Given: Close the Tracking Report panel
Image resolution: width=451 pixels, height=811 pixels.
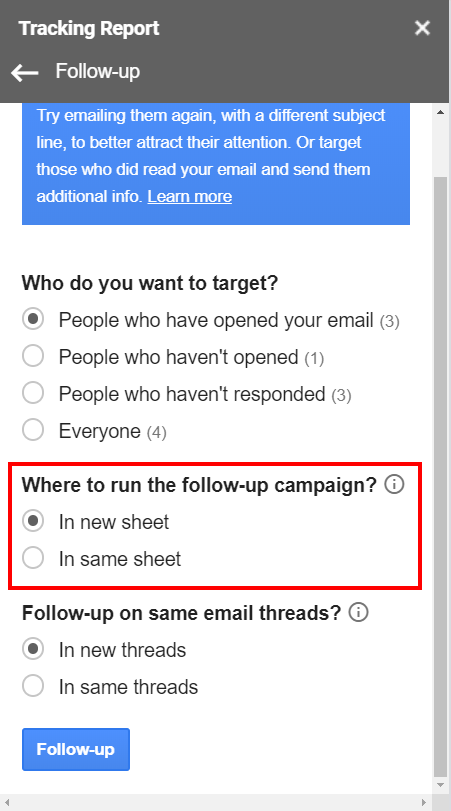Looking at the screenshot, I should coord(422,28).
